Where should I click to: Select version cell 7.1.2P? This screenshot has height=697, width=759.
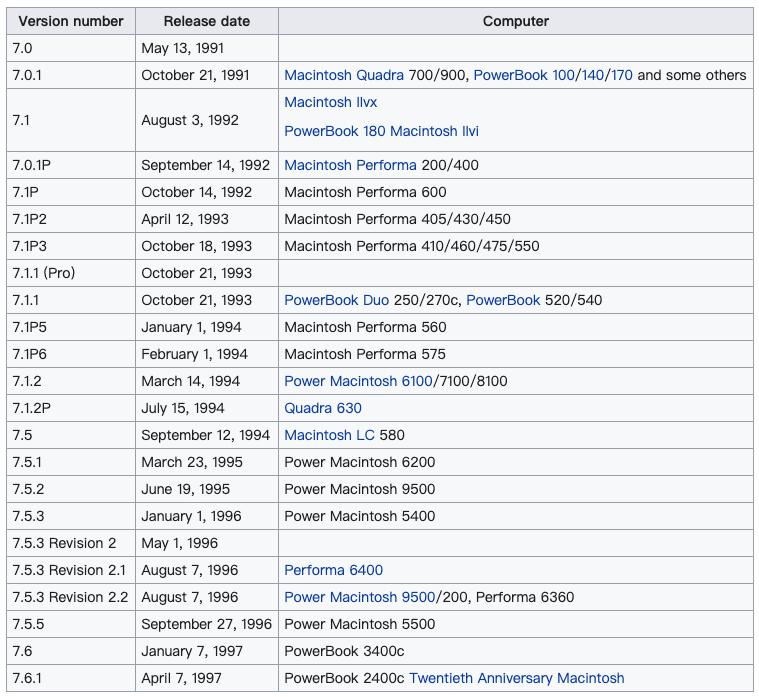tap(71, 408)
